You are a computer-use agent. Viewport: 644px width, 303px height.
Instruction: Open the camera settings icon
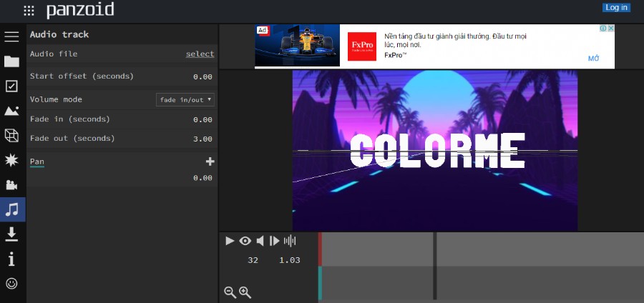click(x=11, y=185)
